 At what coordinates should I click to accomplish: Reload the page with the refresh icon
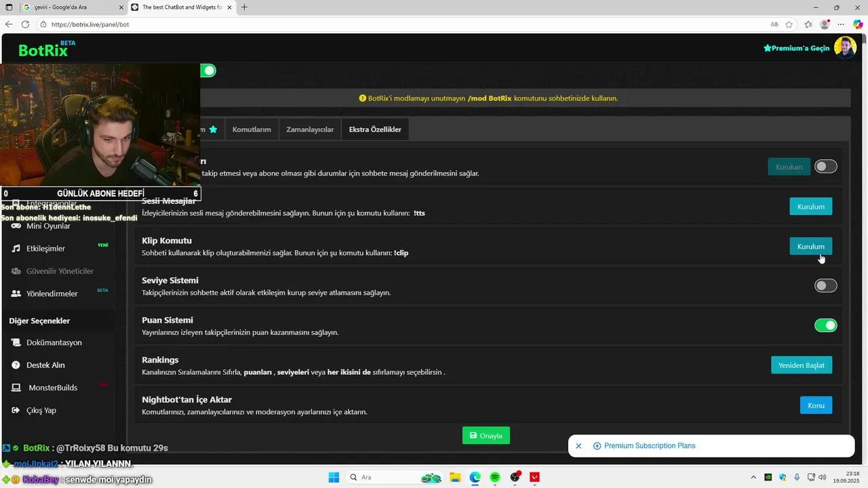[x=25, y=24]
